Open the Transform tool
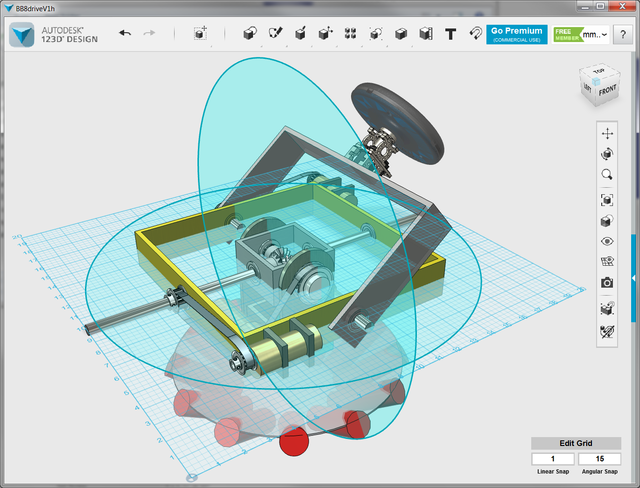Viewport: 640px width, 488px height. click(200, 33)
